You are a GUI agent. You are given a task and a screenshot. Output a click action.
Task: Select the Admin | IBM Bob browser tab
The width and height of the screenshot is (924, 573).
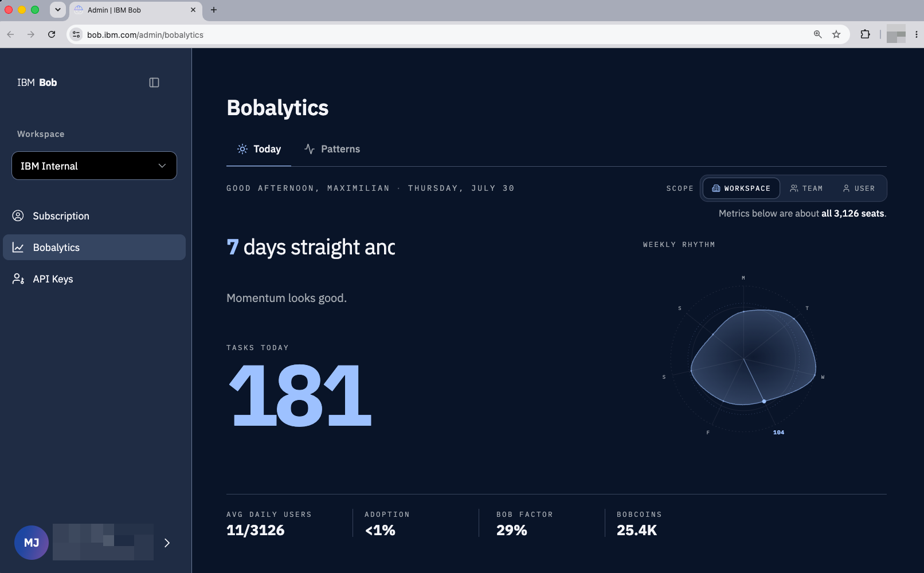[136, 10]
